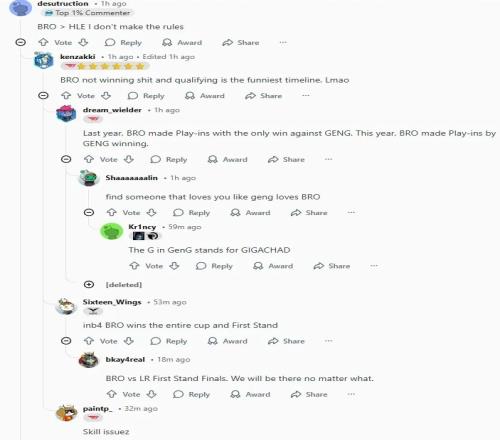
Task: Open more options on kenzakki's comment
Action: [x=306, y=96]
